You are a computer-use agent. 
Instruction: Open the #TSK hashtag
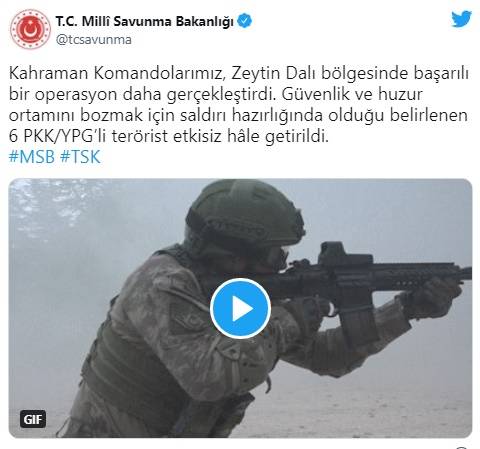tap(80, 157)
